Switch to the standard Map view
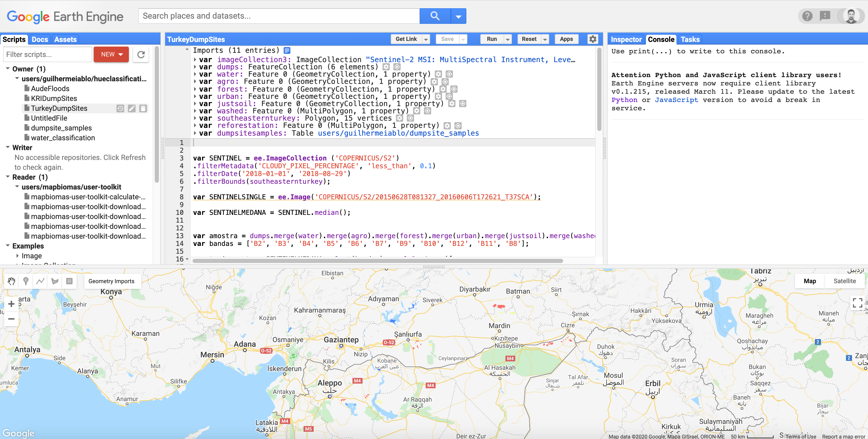This screenshot has height=439, width=868. [x=810, y=281]
